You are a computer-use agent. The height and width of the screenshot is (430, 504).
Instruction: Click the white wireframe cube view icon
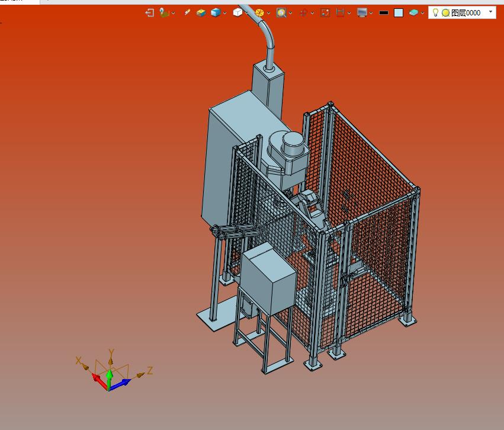click(237, 12)
